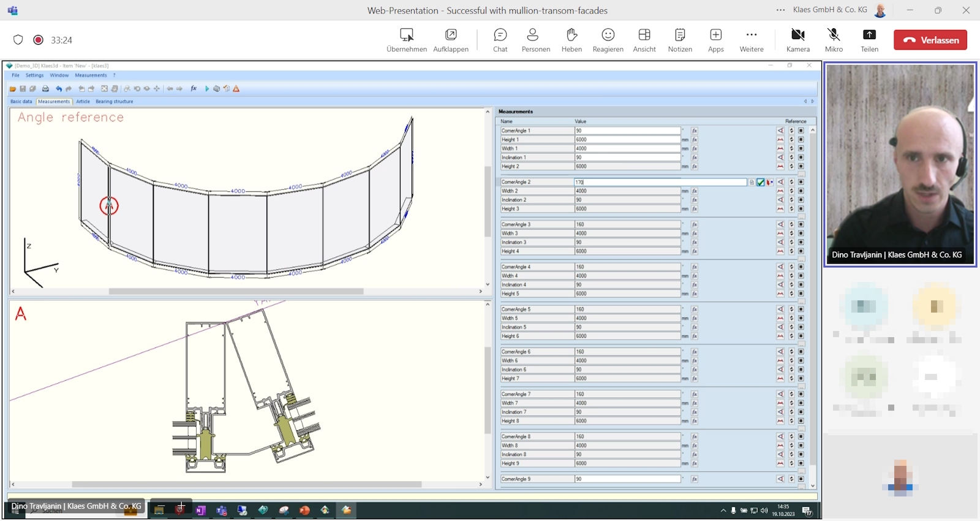Image resolution: width=980 pixels, height=521 pixels.
Task: Open the Apps panel in Teams
Action: [x=716, y=40]
